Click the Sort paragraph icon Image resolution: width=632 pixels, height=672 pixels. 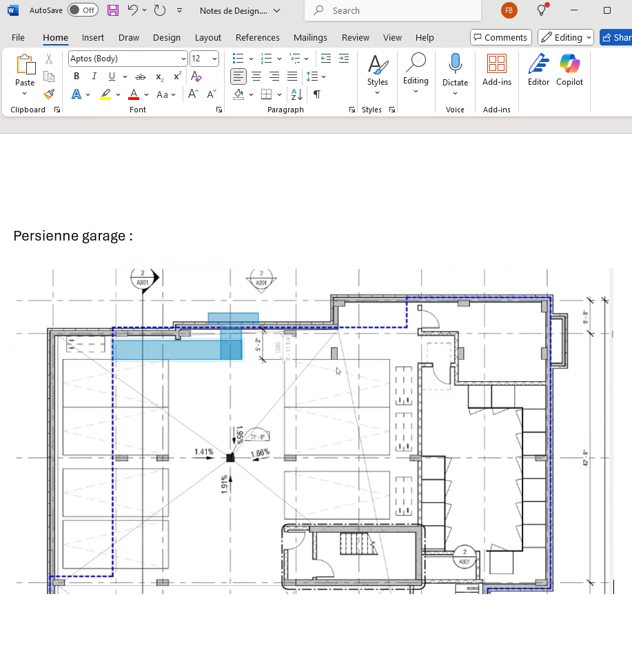coord(297,94)
